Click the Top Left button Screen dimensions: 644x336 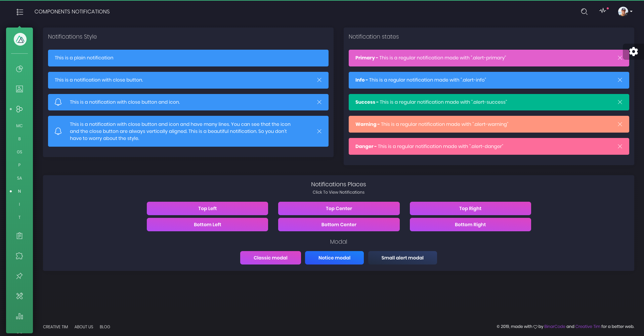coord(207,208)
